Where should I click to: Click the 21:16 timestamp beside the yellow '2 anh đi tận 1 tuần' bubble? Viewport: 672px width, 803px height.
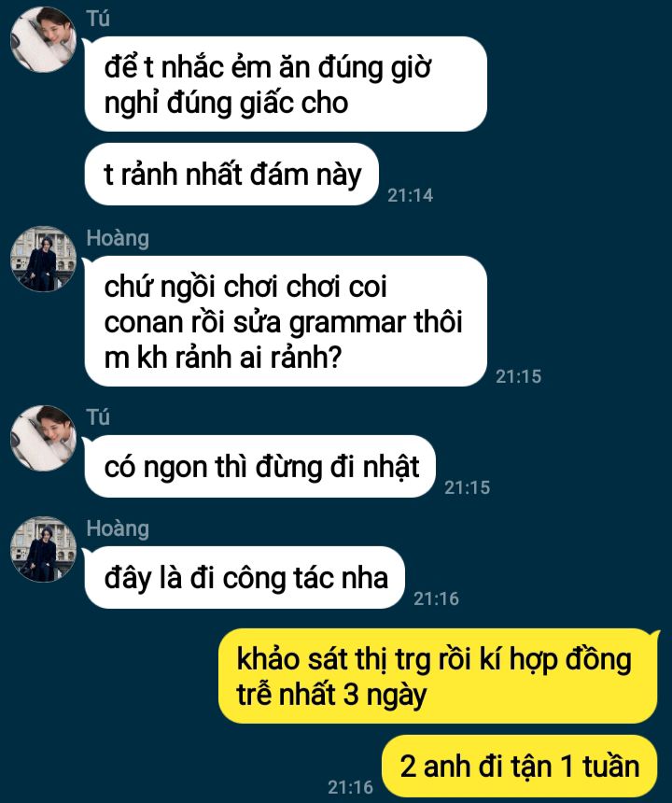click(350, 787)
